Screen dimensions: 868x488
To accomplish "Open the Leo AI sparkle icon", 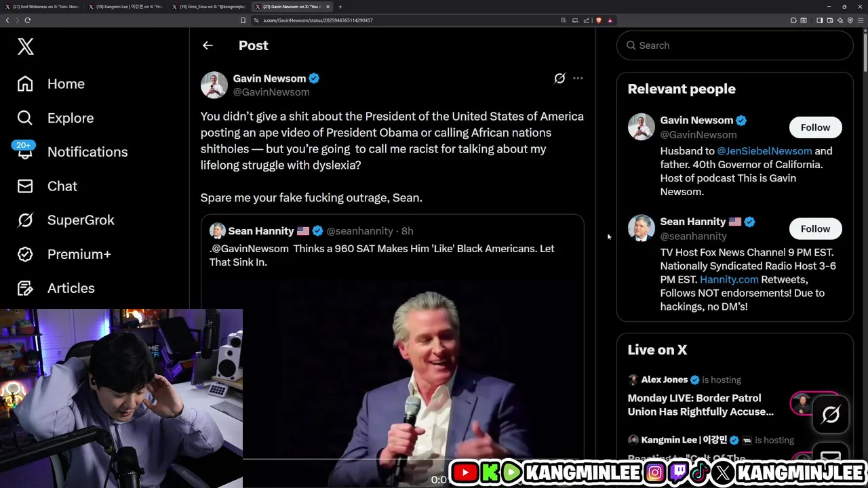I will 840,20.
